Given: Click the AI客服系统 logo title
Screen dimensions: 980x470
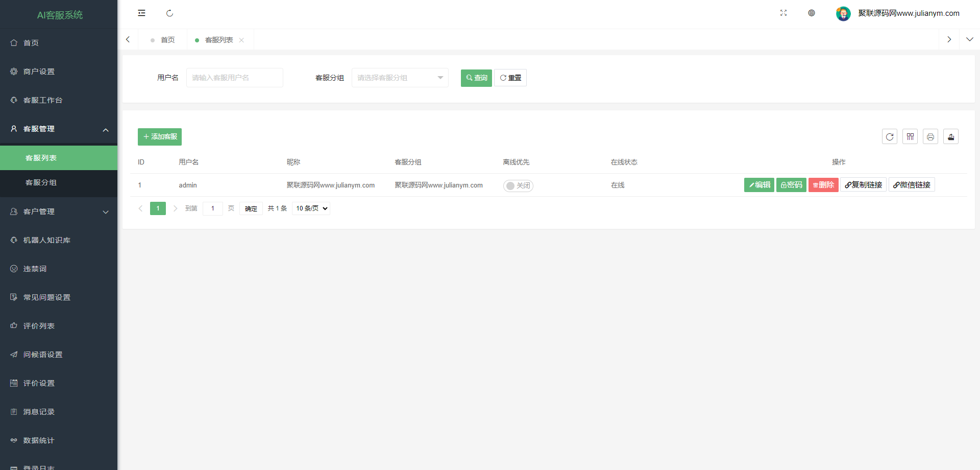Looking at the screenshot, I should [x=60, y=15].
